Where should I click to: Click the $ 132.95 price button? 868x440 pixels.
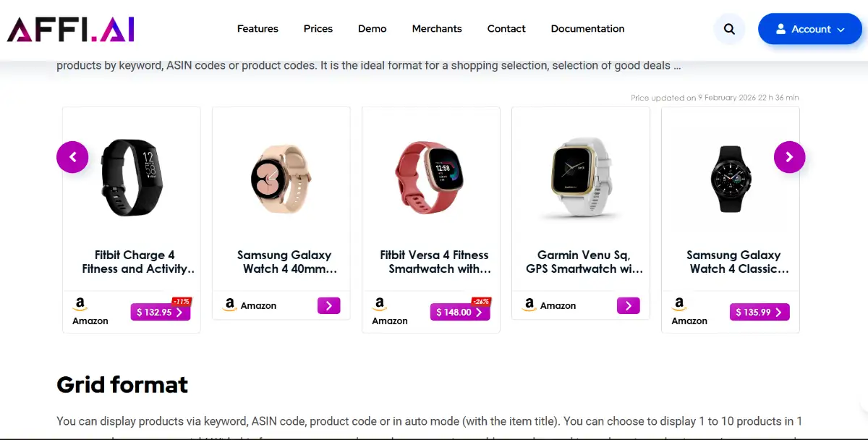coord(160,312)
